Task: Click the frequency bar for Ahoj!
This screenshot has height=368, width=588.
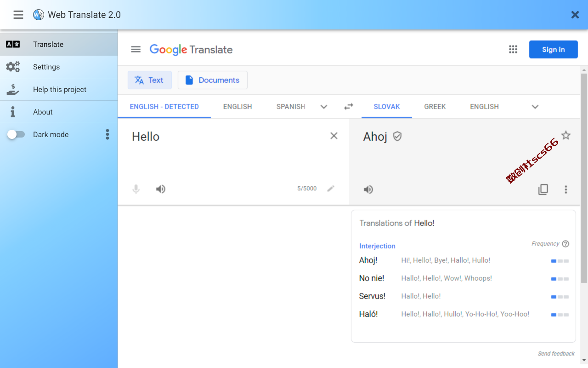Action: 560,261
